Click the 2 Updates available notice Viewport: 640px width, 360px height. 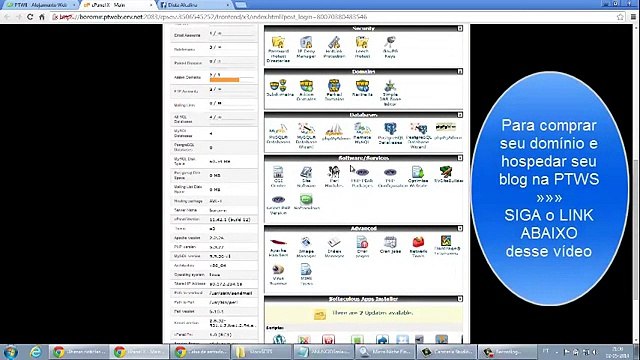[x=373, y=313]
